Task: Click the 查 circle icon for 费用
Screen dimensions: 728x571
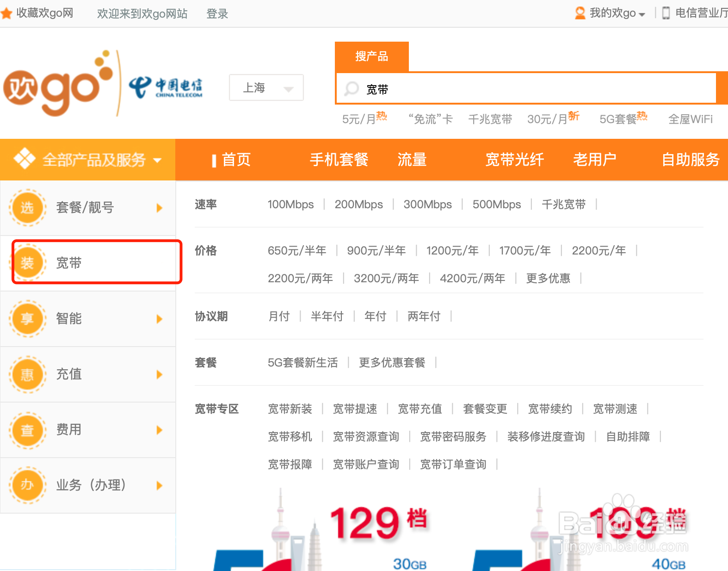Action: pyautogui.click(x=27, y=429)
